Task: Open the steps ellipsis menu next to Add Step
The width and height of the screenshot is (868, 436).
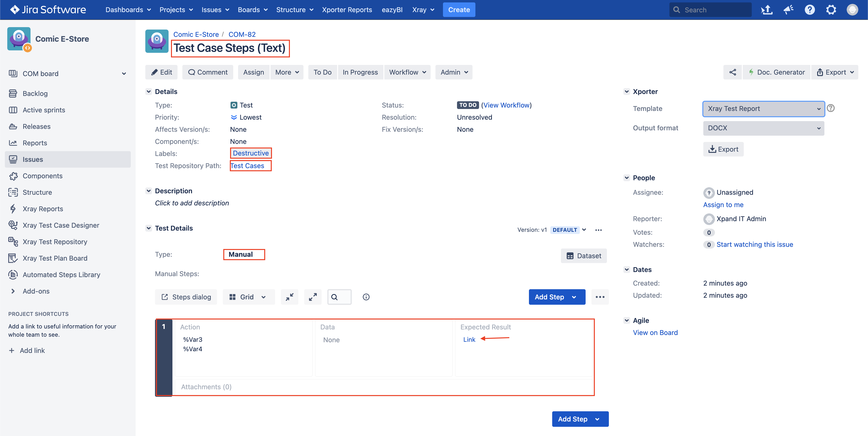Action: (600, 297)
